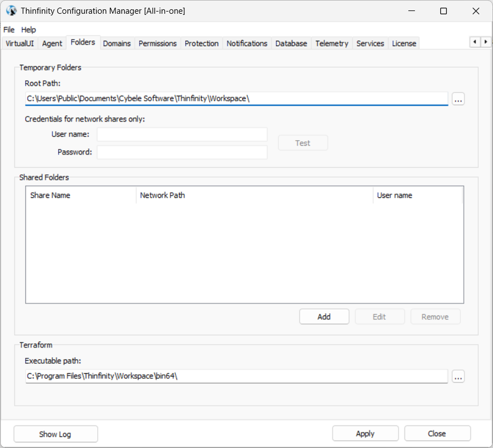The width and height of the screenshot is (493, 448).
Task: Close the window using the title bar X
Action: pyautogui.click(x=476, y=11)
